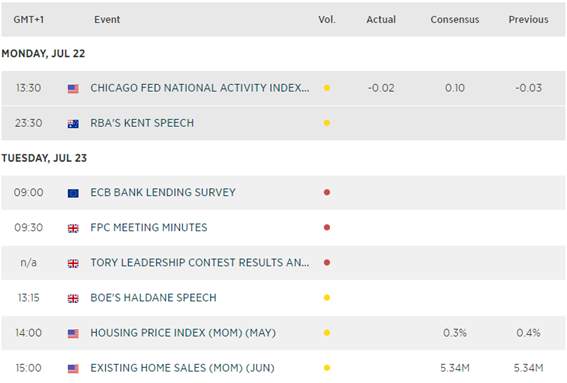The width and height of the screenshot is (567, 383).
Task: Click the consensus 5.34M for Existing Home Sales
Action: [455, 368]
